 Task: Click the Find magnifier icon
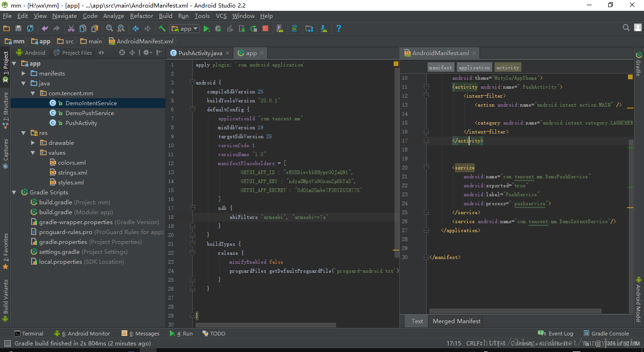109,28
